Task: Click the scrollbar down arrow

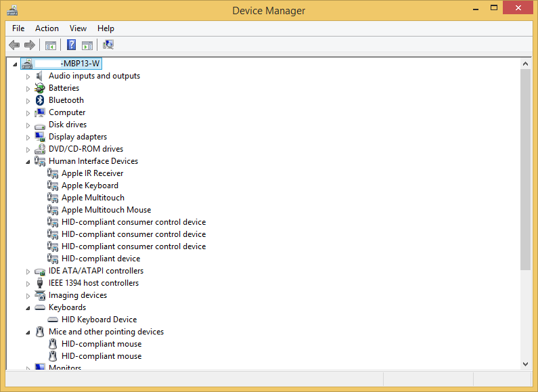Action: coord(525,364)
